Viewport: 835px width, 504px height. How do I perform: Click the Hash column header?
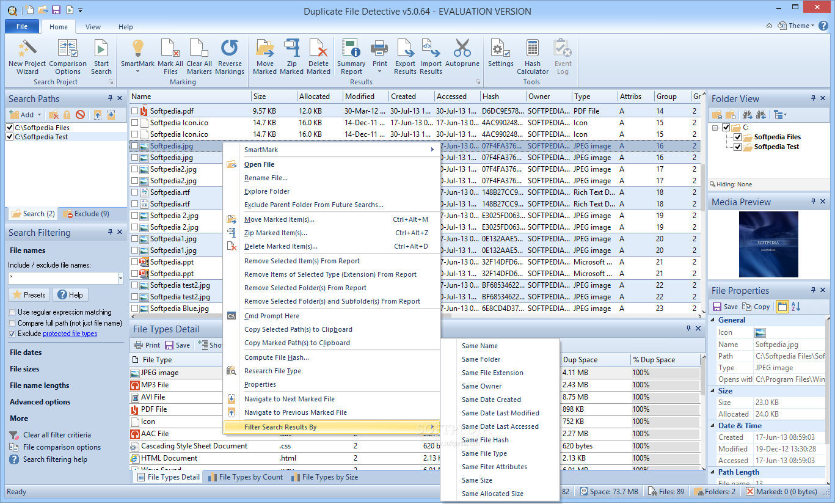click(x=503, y=97)
